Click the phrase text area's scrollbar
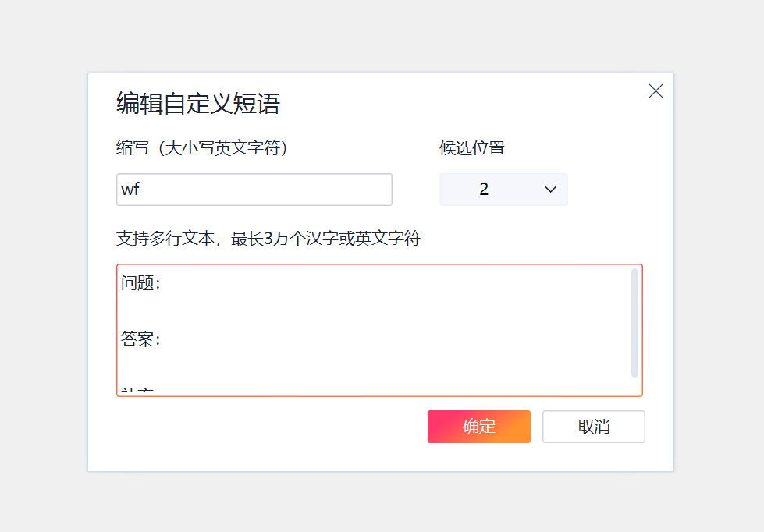Image resolution: width=764 pixels, height=532 pixels. (x=634, y=323)
